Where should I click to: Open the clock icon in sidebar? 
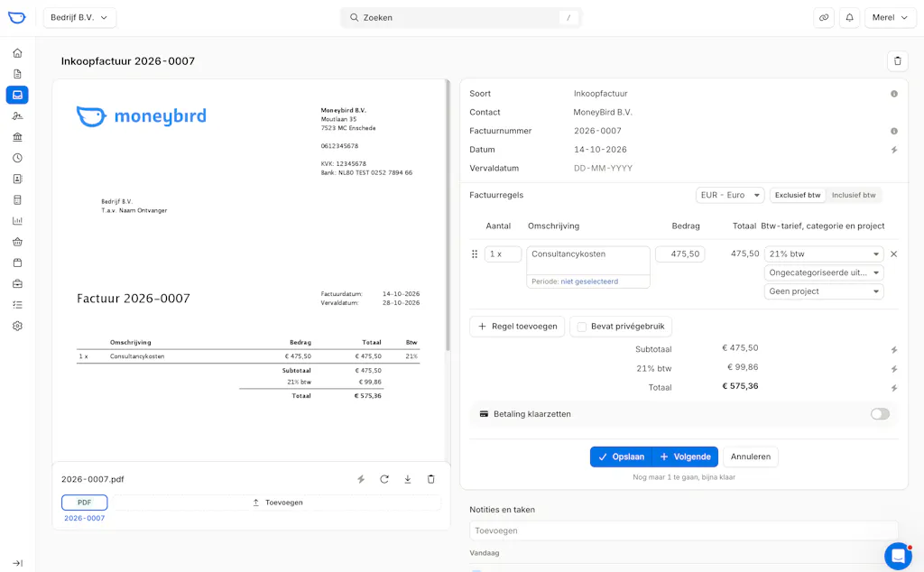pyautogui.click(x=17, y=158)
